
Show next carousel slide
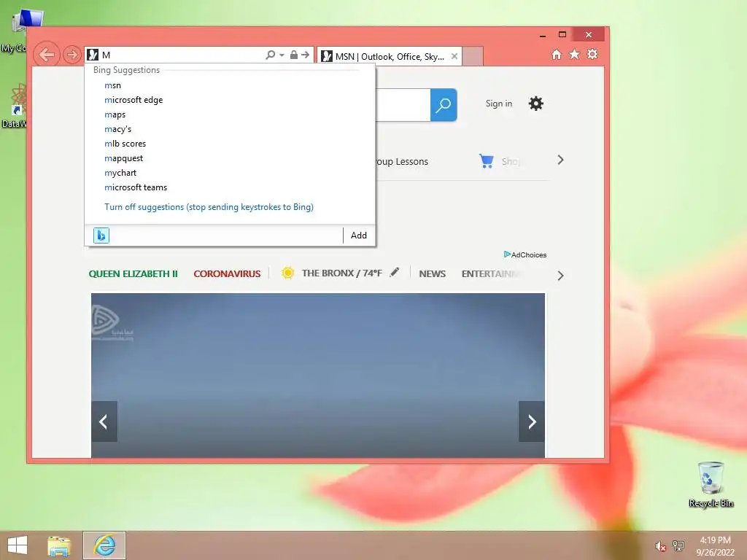[x=532, y=421]
